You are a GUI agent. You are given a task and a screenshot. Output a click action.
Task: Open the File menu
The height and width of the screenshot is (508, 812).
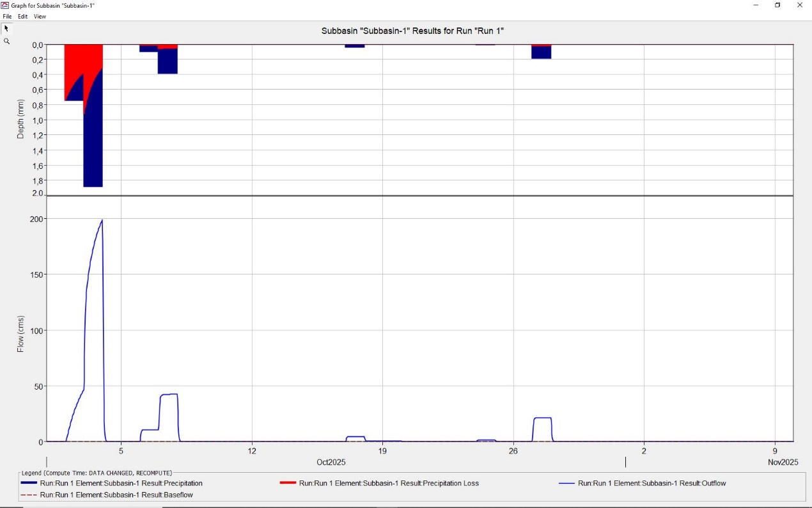pyautogui.click(x=8, y=17)
